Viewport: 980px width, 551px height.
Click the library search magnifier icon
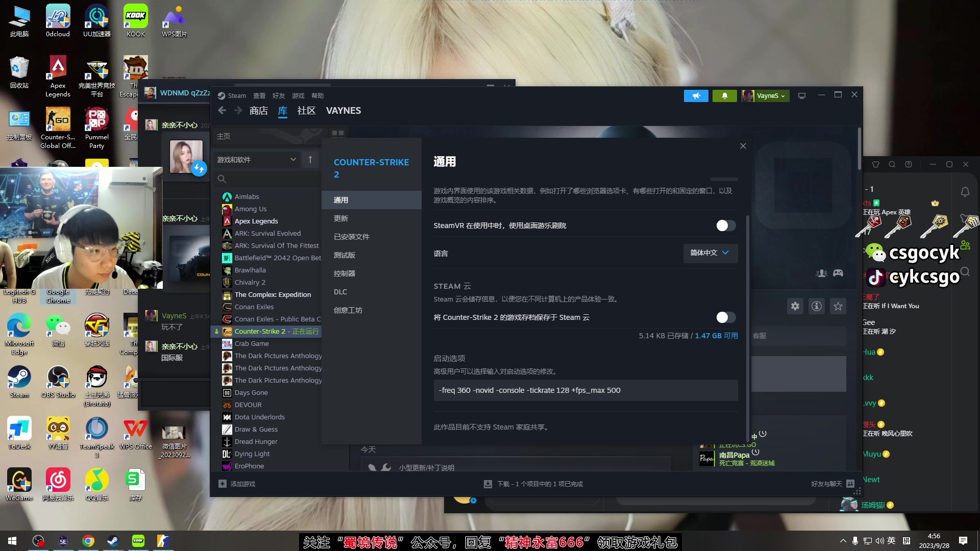coord(222,179)
